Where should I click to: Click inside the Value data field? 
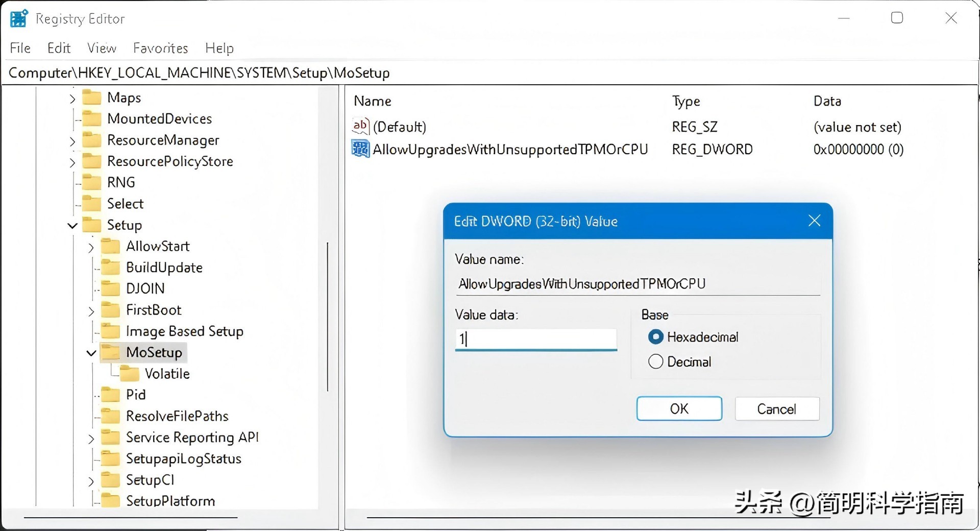[x=535, y=339]
